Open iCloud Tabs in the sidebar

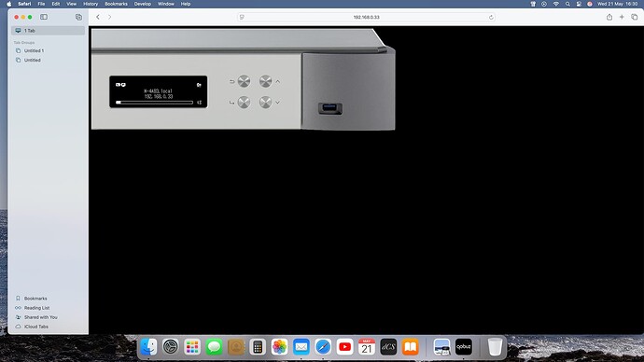[32, 327]
